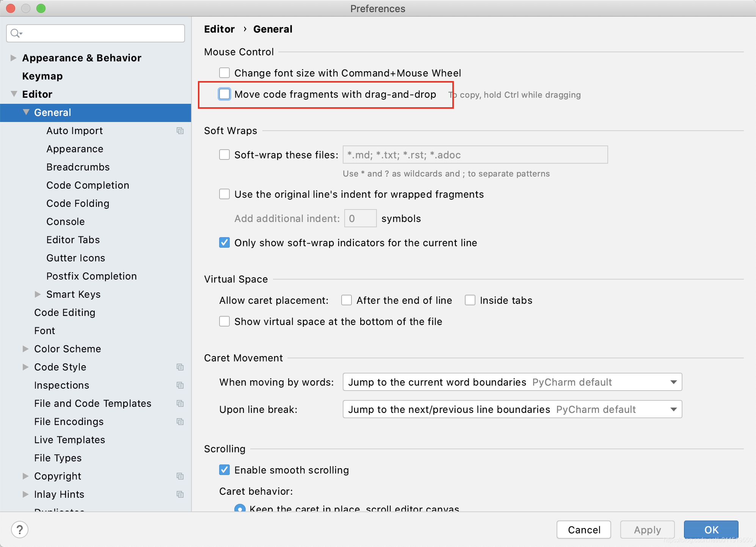Open When moving by words dropdown
The width and height of the screenshot is (756, 547).
[512, 382]
